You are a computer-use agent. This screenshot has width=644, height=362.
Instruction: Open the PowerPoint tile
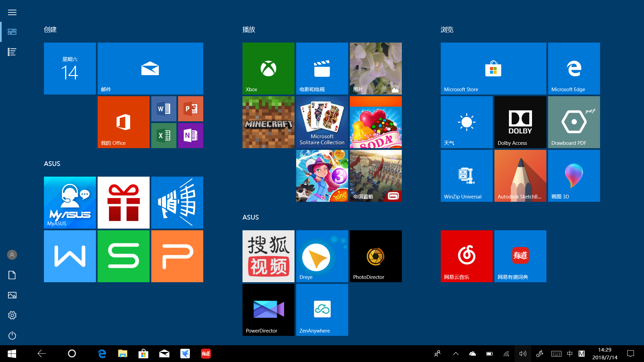click(191, 109)
